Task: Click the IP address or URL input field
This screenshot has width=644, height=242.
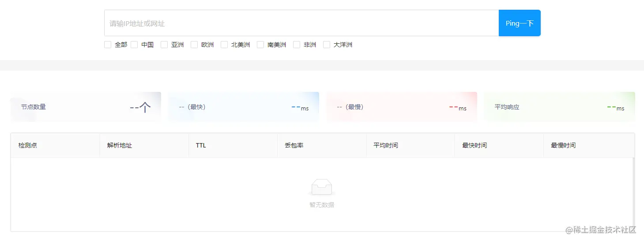Action: pyautogui.click(x=301, y=23)
